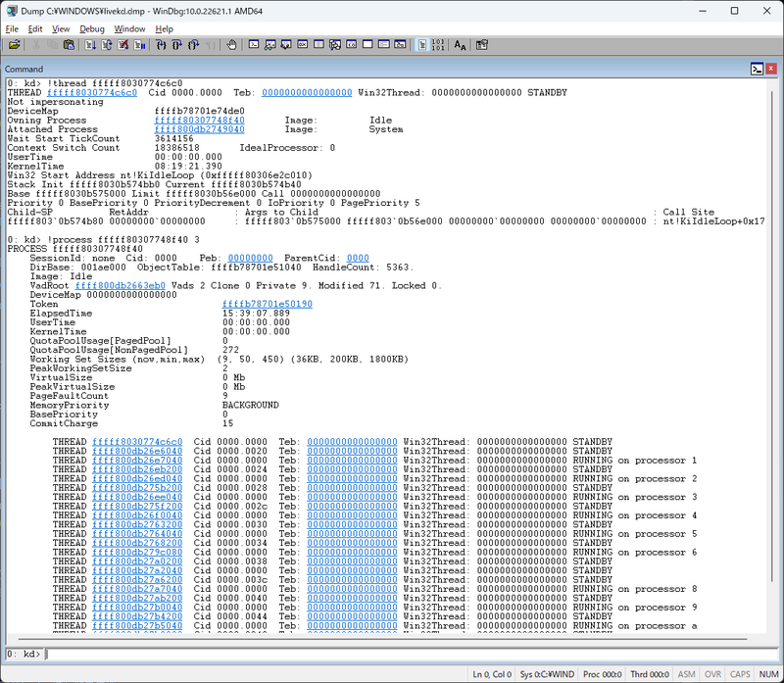Click the Token link ffffb78701e50190
784x683 pixels.
(x=268, y=304)
